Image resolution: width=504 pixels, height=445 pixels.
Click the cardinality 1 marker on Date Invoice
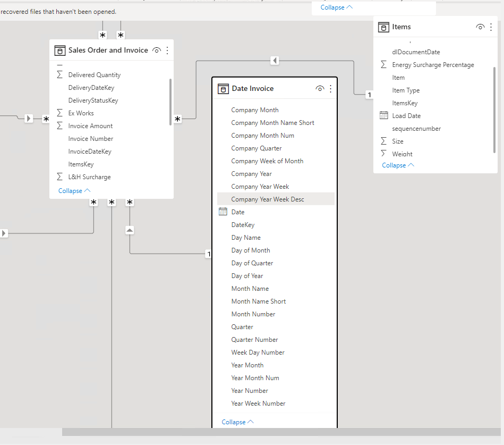click(209, 254)
